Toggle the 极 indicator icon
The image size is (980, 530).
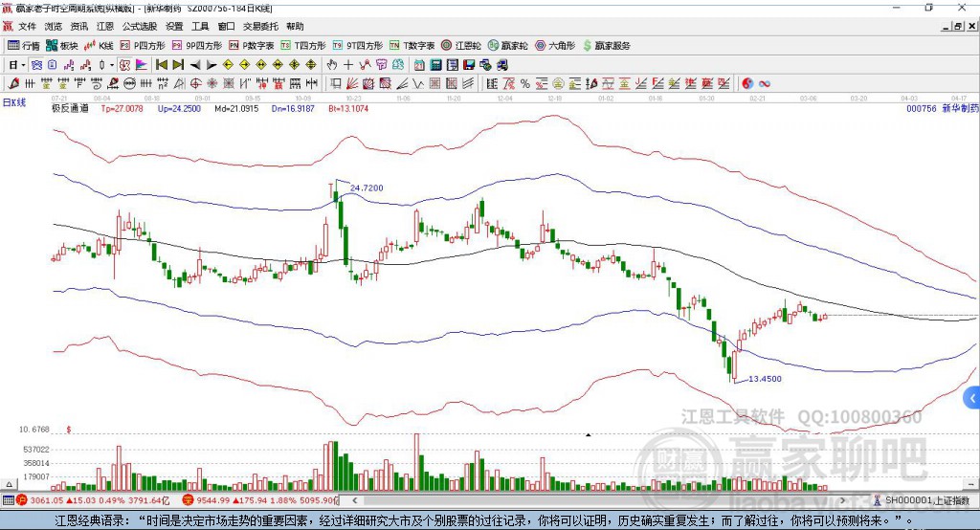(125, 65)
